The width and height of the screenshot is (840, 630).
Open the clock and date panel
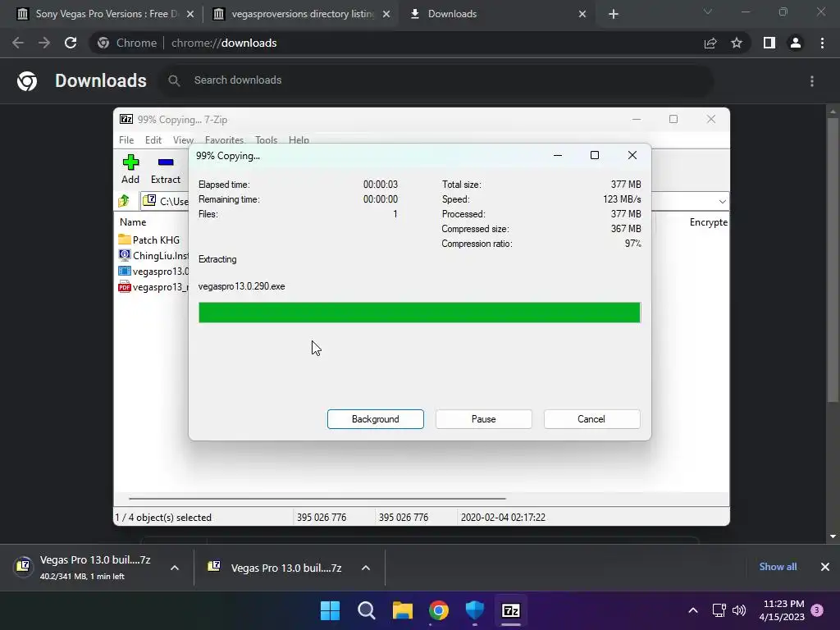pos(782,610)
